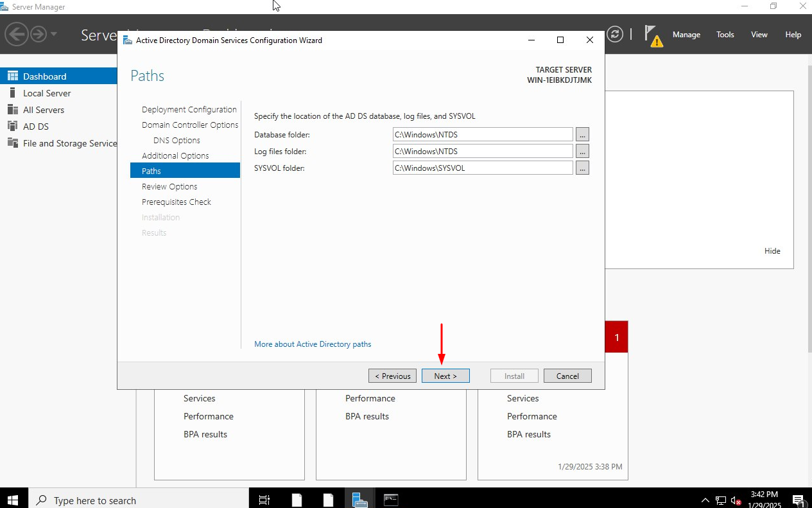
Task: Open Services in the left server tile
Action: pyautogui.click(x=200, y=399)
